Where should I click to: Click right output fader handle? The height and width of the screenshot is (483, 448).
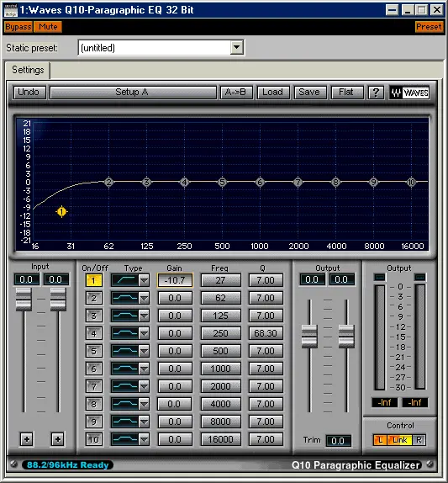coord(346,336)
